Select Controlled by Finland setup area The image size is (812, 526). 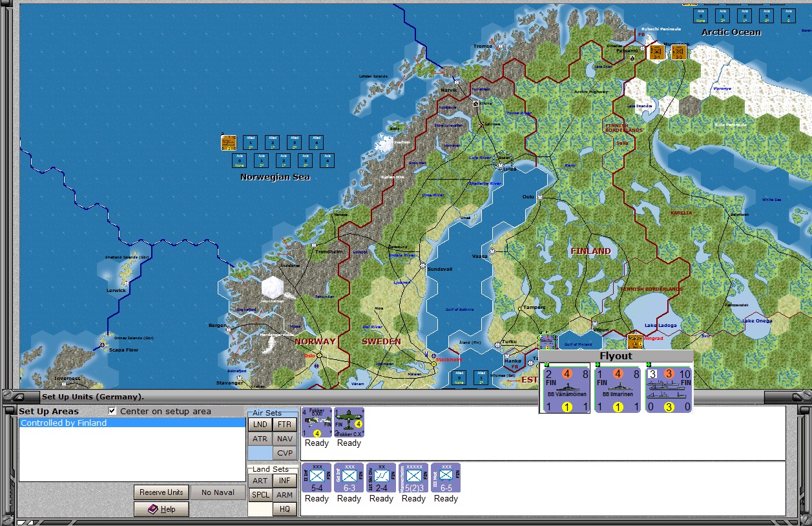tap(132, 423)
